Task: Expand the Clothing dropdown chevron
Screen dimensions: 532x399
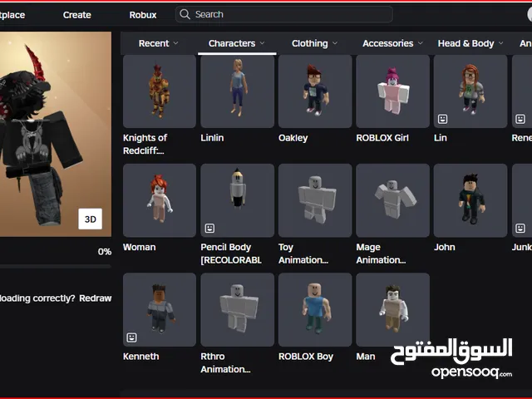Action: 335,43
